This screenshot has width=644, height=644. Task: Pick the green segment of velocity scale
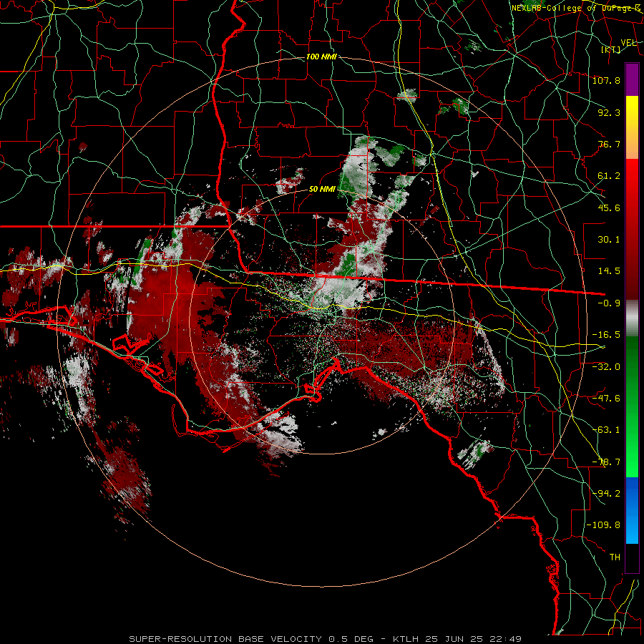click(632, 406)
